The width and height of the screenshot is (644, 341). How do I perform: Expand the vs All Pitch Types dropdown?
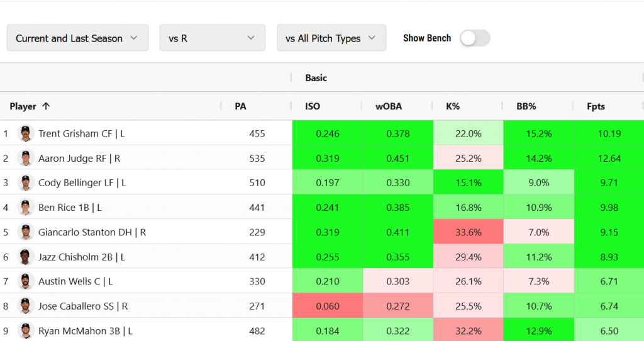coord(331,38)
